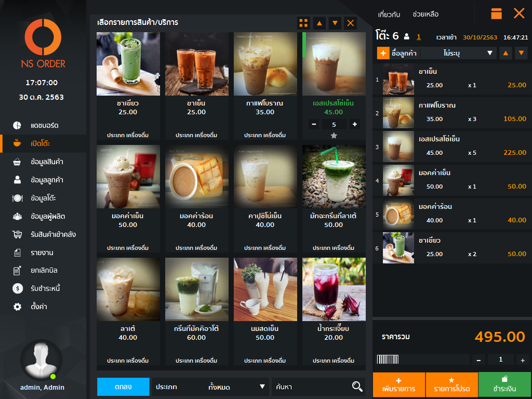Select order row 2 กาแฟโบราณ
The width and height of the screenshot is (532, 399).
(452, 113)
